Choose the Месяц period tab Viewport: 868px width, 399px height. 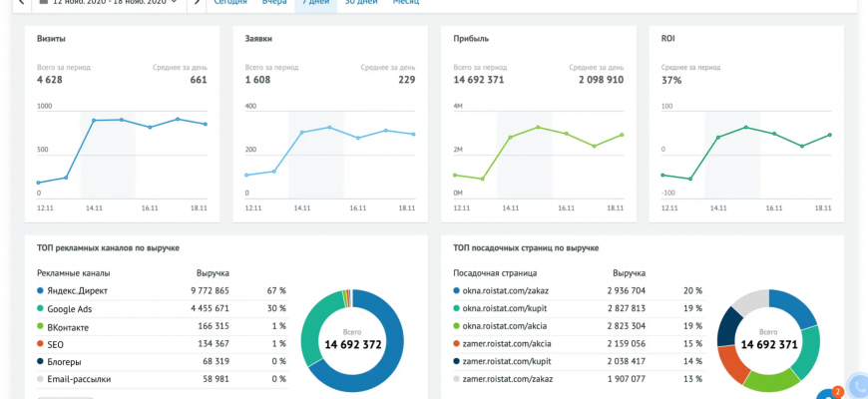[x=406, y=3]
